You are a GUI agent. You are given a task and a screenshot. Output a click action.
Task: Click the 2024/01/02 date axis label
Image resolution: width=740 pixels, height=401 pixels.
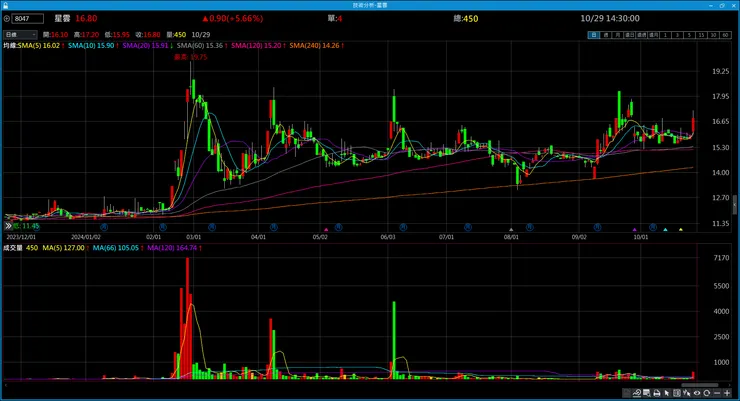tap(86, 237)
